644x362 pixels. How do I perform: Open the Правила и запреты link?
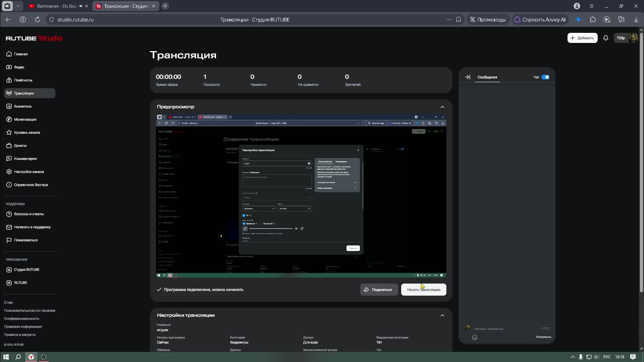tap(20, 335)
